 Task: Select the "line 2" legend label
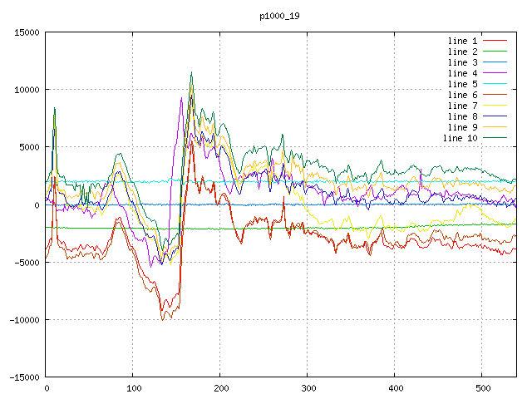pos(462,52)
